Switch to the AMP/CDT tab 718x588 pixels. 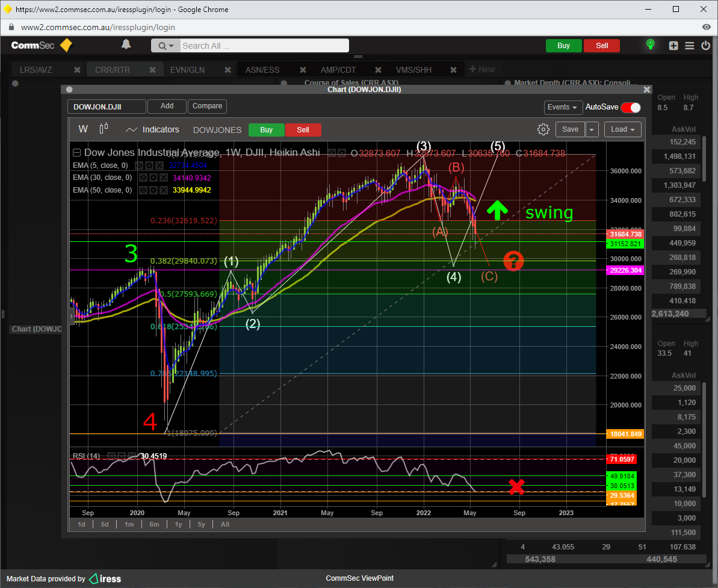coord(338,70)
